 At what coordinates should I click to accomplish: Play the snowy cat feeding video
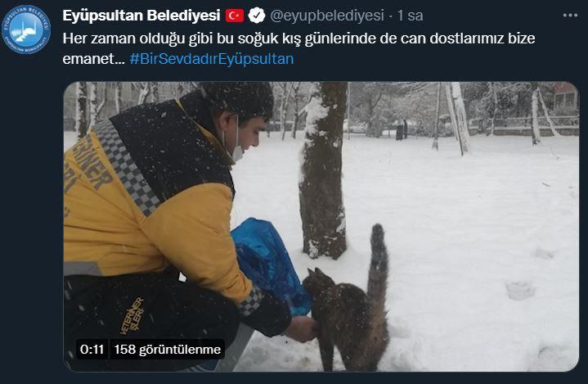tap(321, 227)
